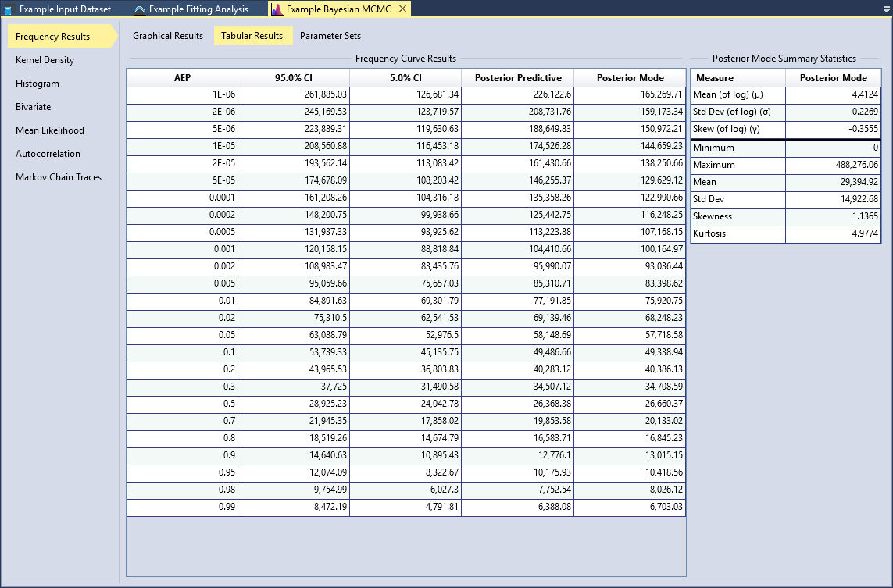Viewport: 893px width, 588px height.
Task: Click the histogram icon on Example Bayesian MCMC tab
Action: coord(276,9)
